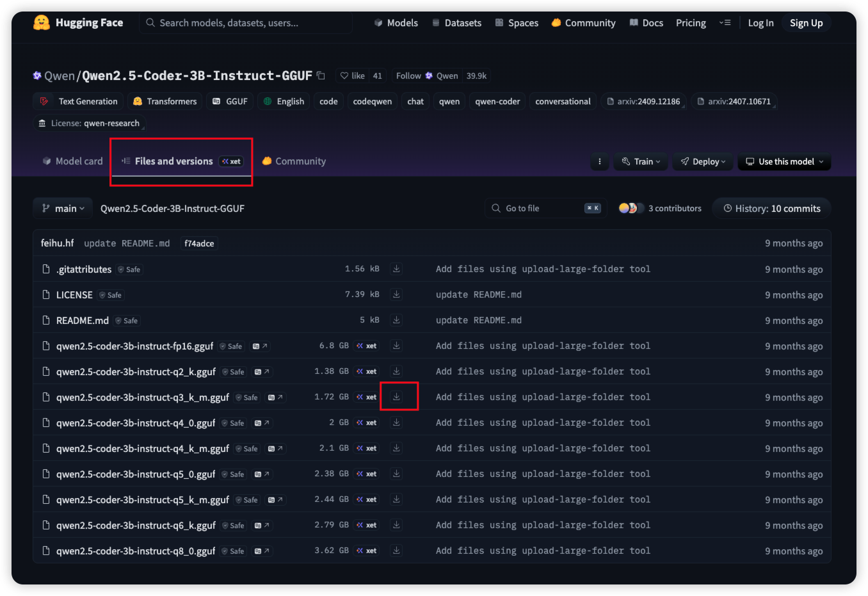Image resolution: width=868 pixels, height=596 pixels.
Task: Go to Models in top navigation
Action: (x=396, y=23)
